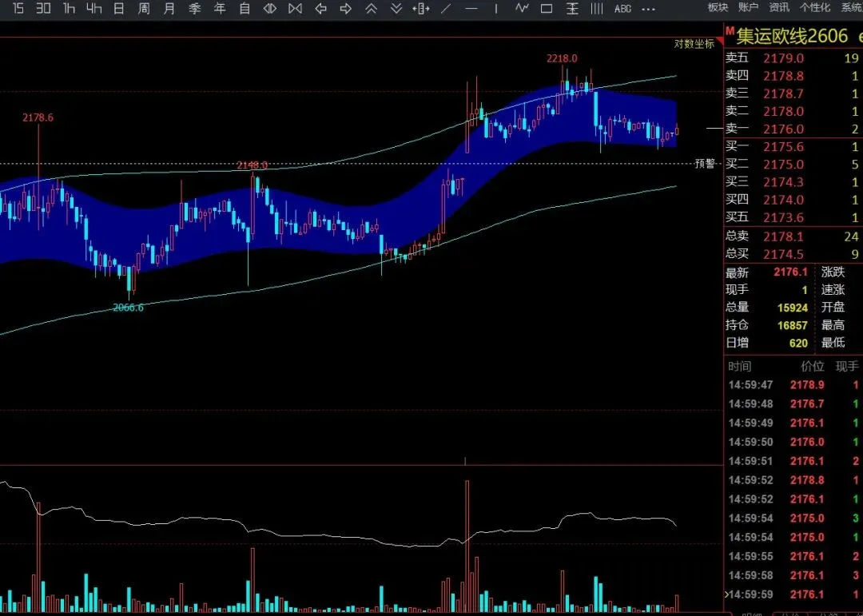
Task: Switch to the quarterly 季 period
Action: pos(195,9)
